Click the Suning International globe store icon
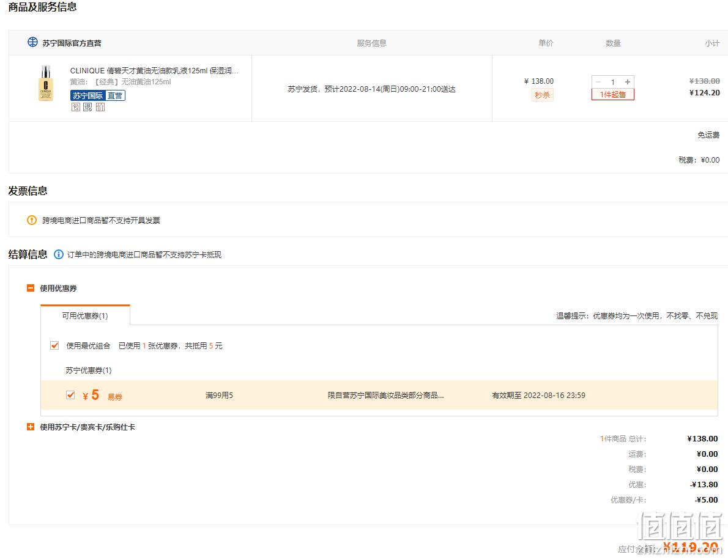Image resolution: width=728 pixels, height=560 pixels. [x=32, y=42]
